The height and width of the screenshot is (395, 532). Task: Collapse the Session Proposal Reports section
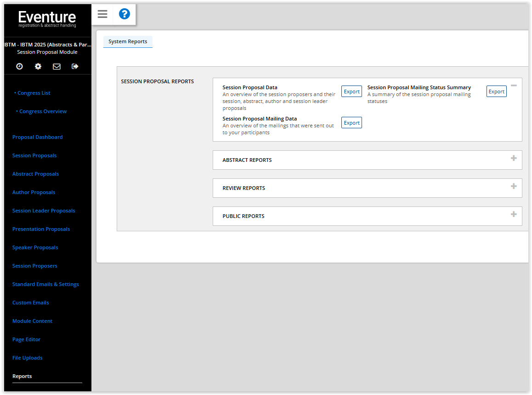coord(514,85)
